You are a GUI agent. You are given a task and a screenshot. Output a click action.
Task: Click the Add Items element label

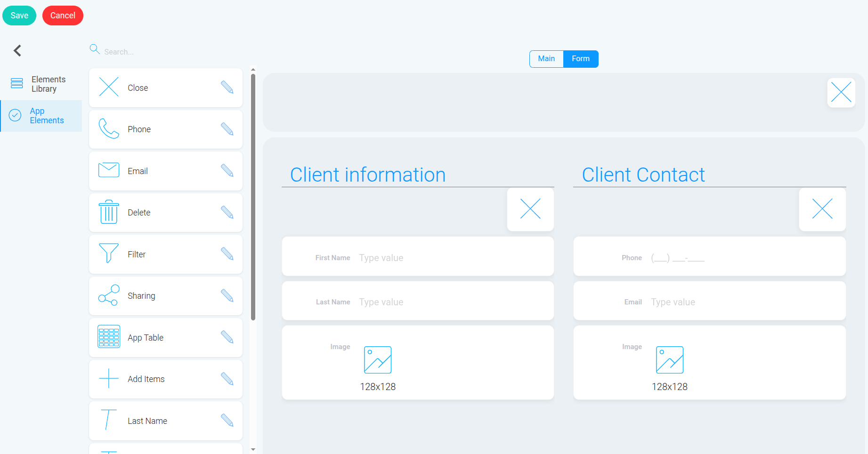(x=146, y=379)
